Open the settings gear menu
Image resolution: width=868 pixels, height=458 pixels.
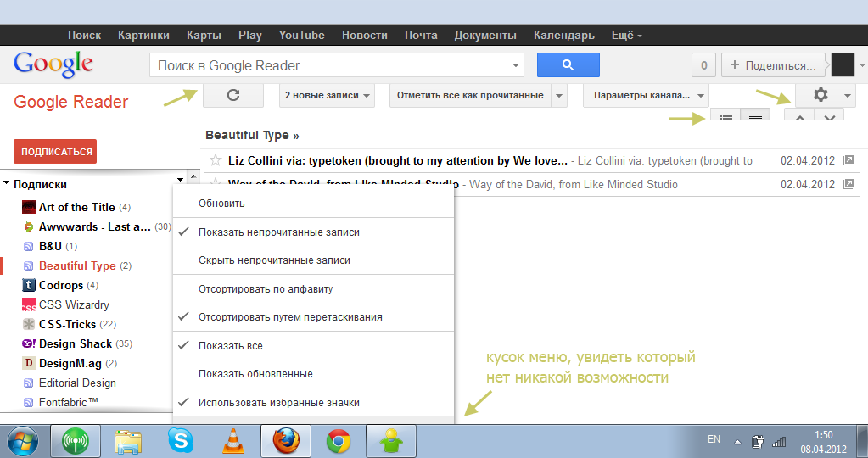pos(820,95)
